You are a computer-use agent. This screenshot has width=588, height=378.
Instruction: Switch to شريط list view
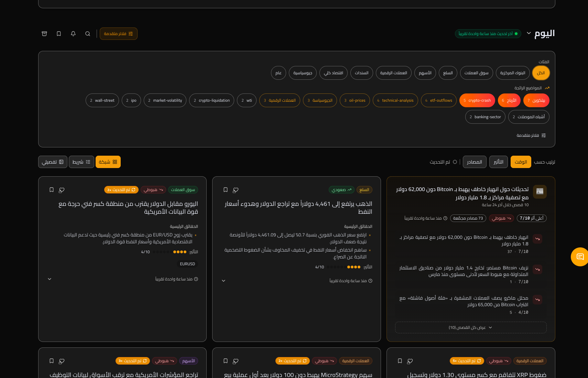pos(81,162)
